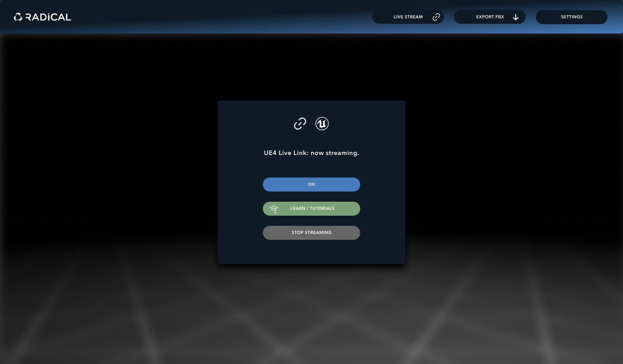Select the link icon in the dialog
The height and width of the screenshot is (364, 623).
pyautogui.click(x=300, y=123)
